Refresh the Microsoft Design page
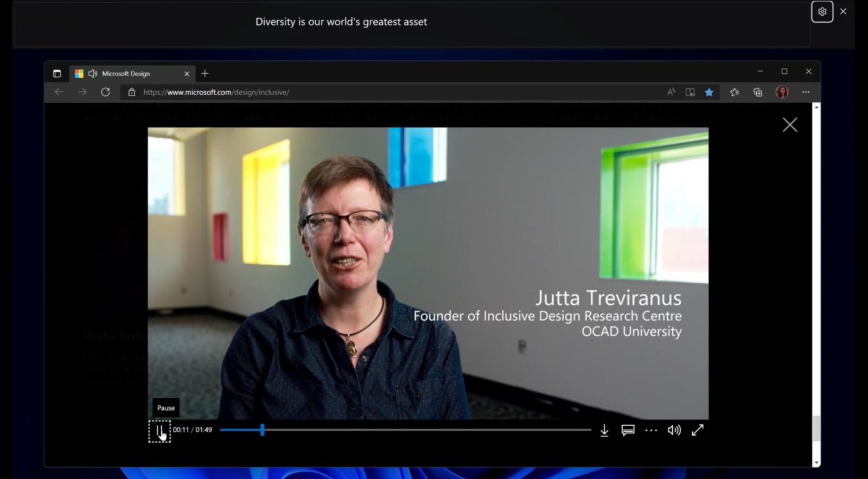This screenshot has height=479, width=868. (x=105, y=92)
